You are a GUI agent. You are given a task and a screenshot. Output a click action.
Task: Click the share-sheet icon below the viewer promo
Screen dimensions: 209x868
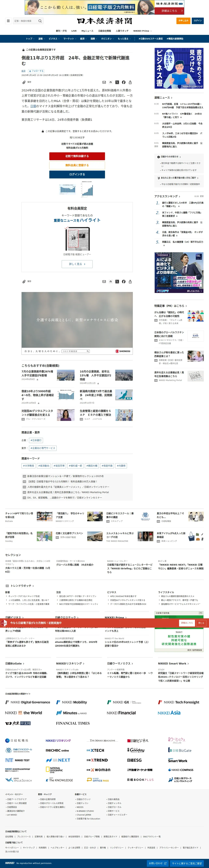pyautogui.click(x=130, y=281)
